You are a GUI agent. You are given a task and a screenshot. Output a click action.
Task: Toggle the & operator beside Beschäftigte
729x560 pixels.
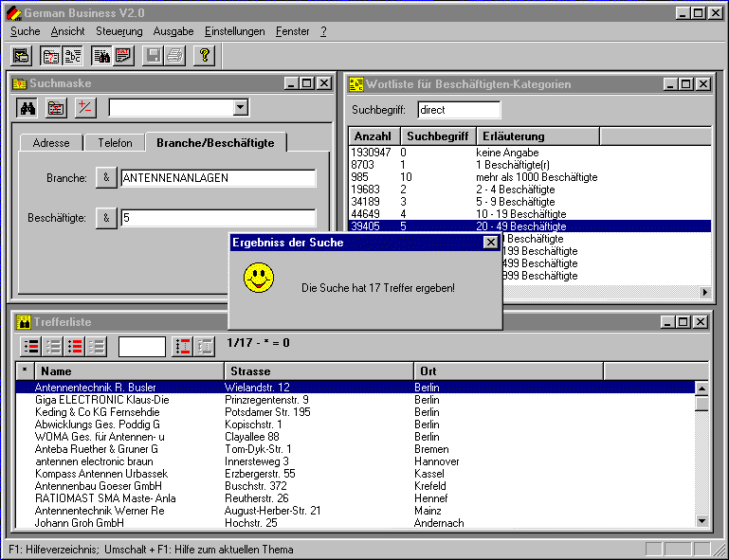[106, 218]
